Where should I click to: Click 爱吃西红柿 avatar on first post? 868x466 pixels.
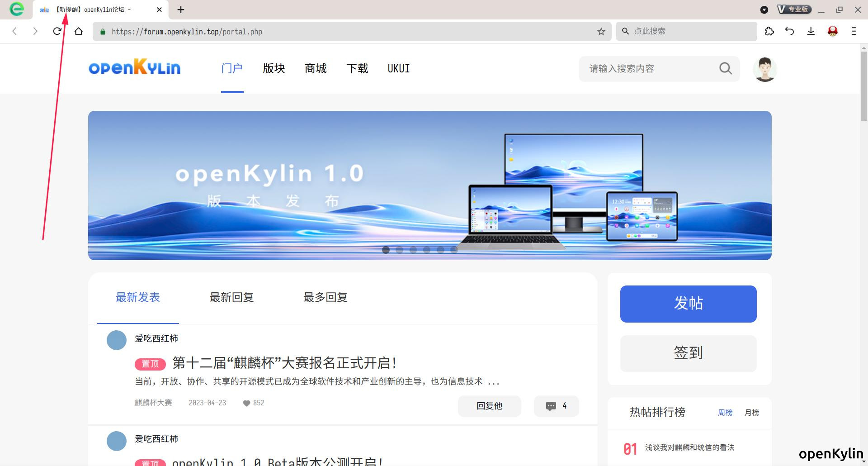pos(117,340)
